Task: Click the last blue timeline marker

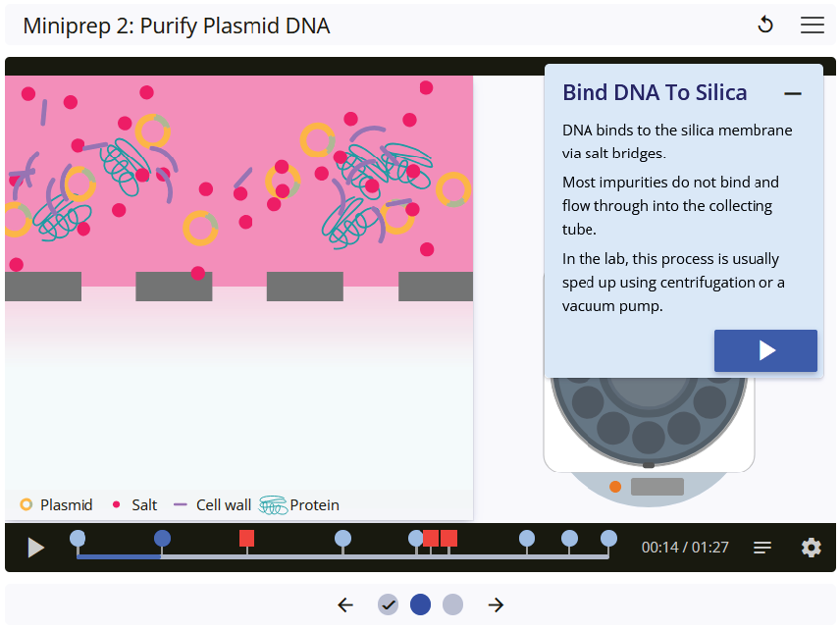Action: (608, 539)
